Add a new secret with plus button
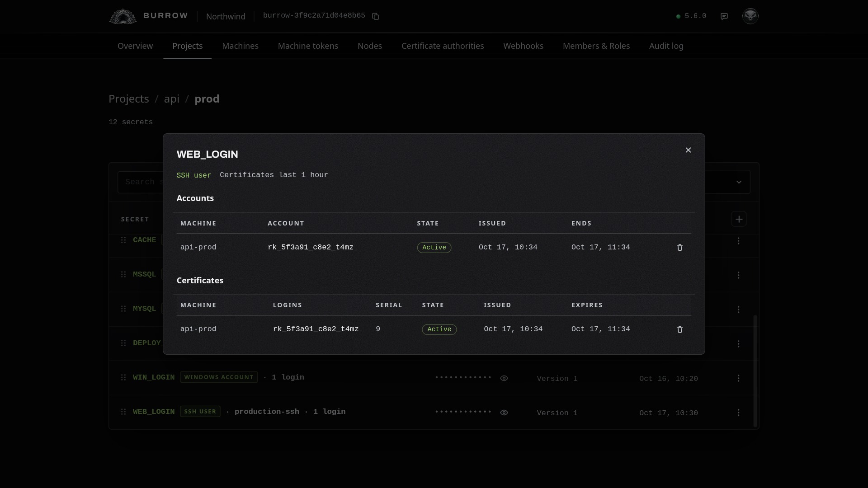 (739, 219)
